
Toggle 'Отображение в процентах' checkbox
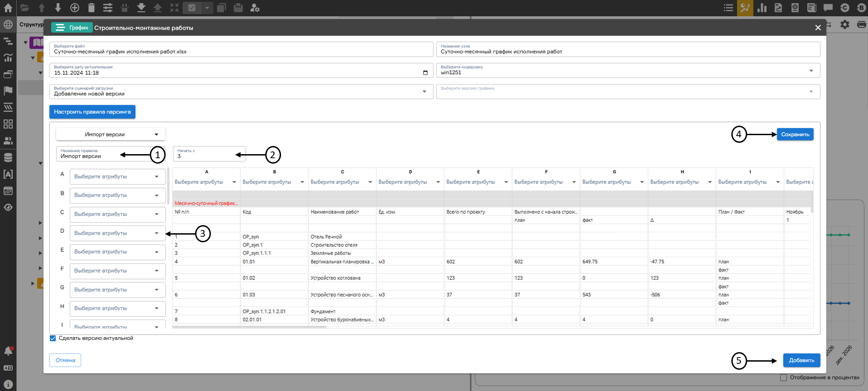click(x=783, y=377)
